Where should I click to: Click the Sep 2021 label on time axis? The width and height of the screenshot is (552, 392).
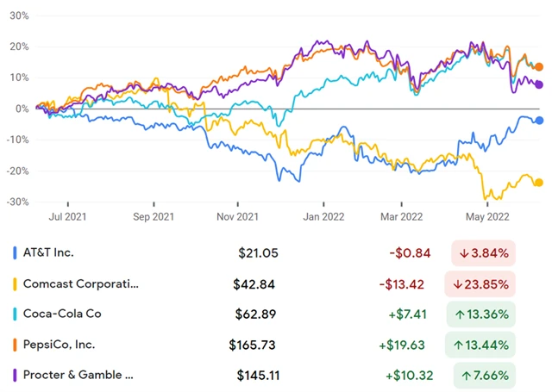click(154, 217)
